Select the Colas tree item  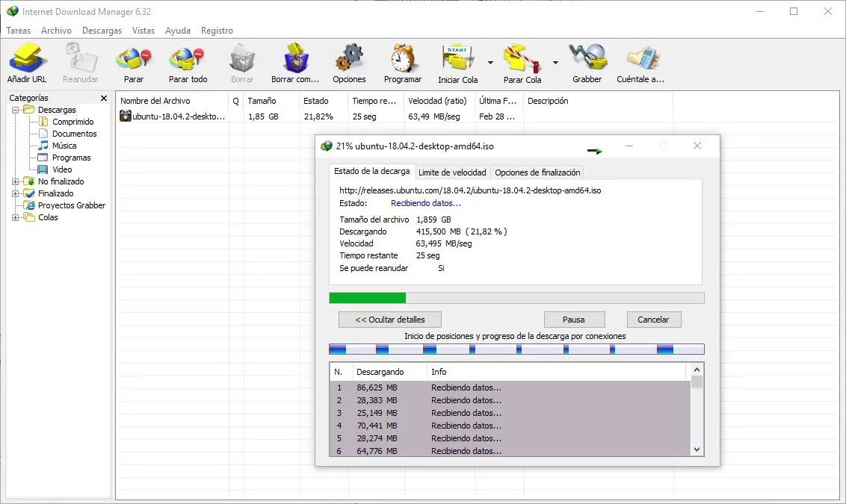tap(48, 217)
